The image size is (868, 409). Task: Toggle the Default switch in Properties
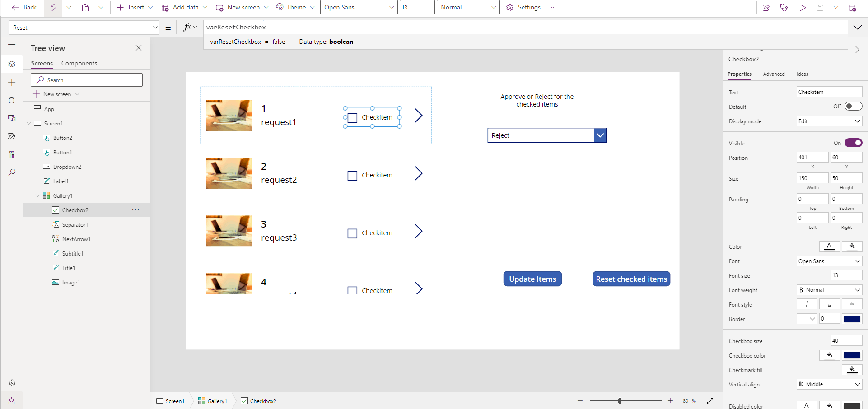coord(853,107)
